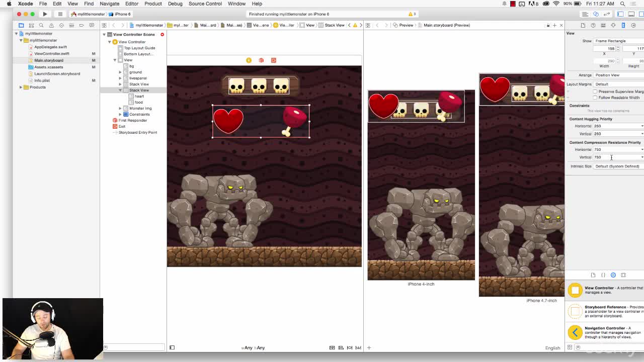Open the Pin constraints button

click(x=350, y=348)
